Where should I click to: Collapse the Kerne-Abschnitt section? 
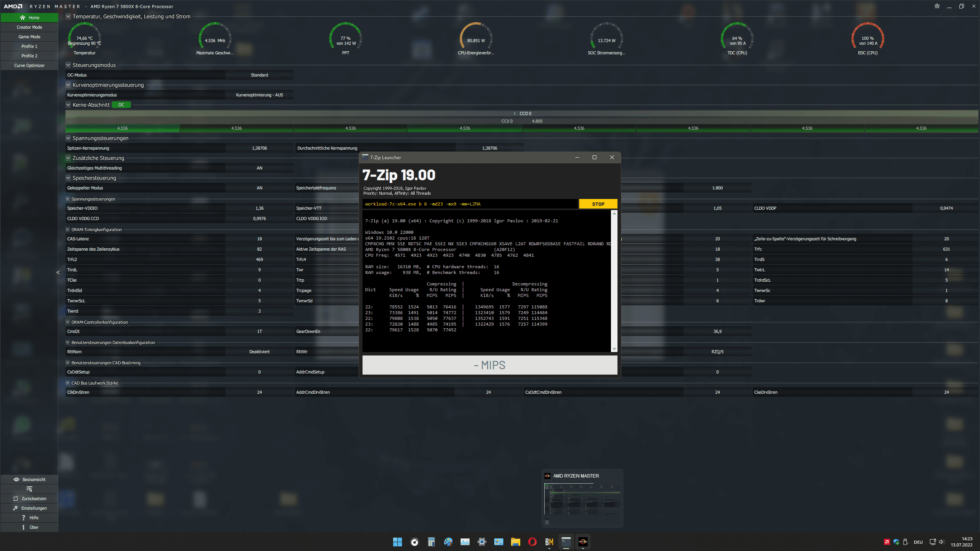[68, 105]
